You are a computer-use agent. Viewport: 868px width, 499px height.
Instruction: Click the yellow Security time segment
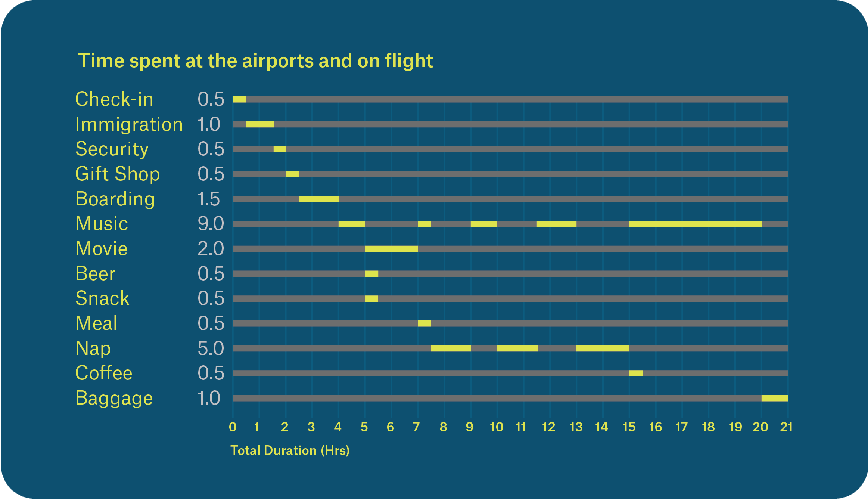(x=279, y=149)
